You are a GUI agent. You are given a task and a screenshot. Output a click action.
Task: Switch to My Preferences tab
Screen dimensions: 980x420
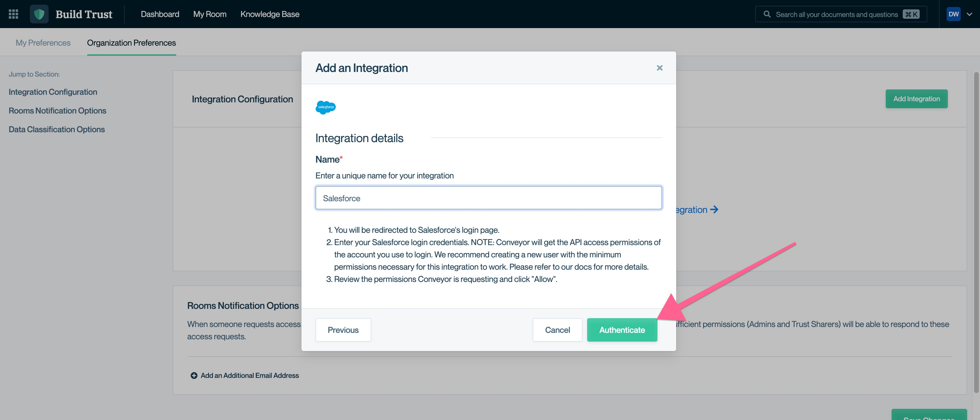(x=43, y=43)
